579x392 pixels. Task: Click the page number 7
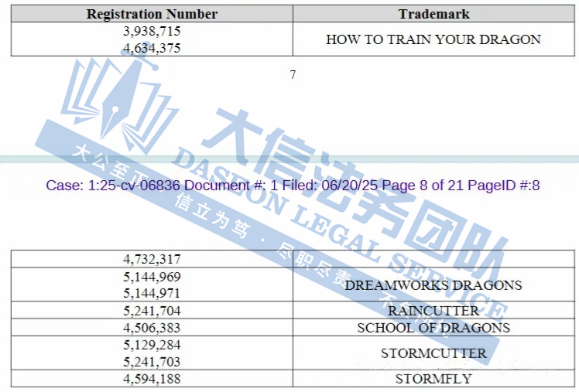click(x=293, y=75)
